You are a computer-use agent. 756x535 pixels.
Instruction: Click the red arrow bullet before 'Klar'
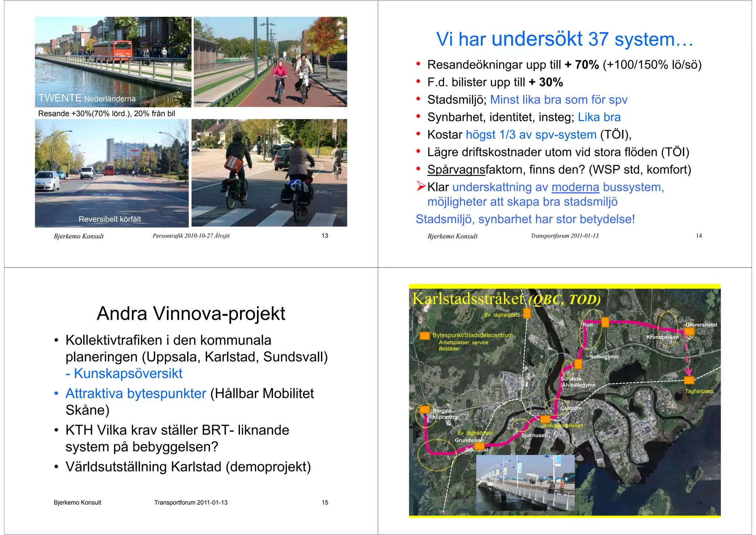tap(421, 186)
